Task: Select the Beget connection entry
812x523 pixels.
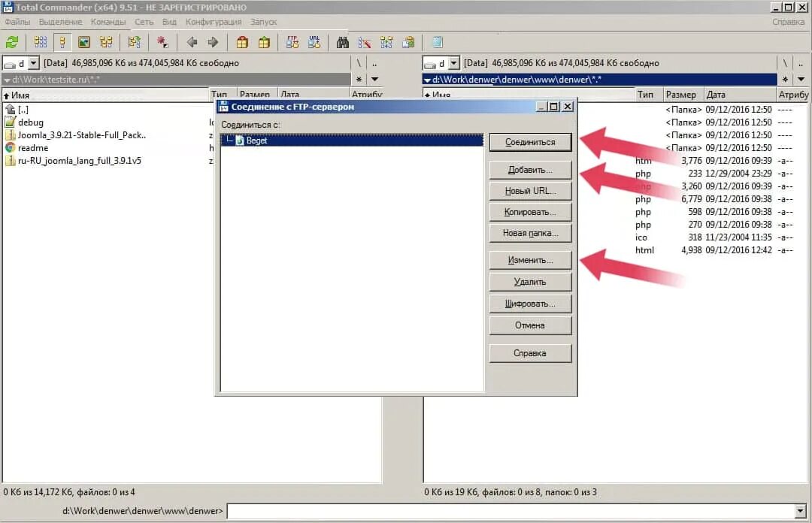Action: (352, 141)
